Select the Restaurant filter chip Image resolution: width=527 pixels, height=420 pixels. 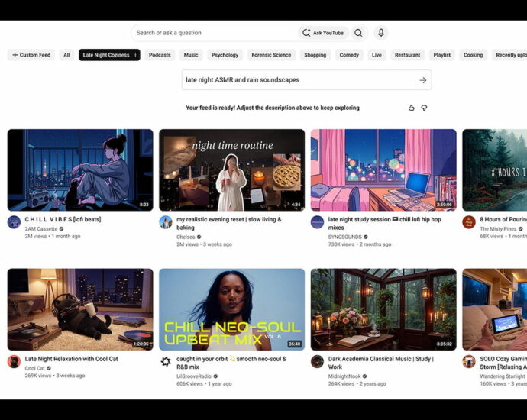407,55
